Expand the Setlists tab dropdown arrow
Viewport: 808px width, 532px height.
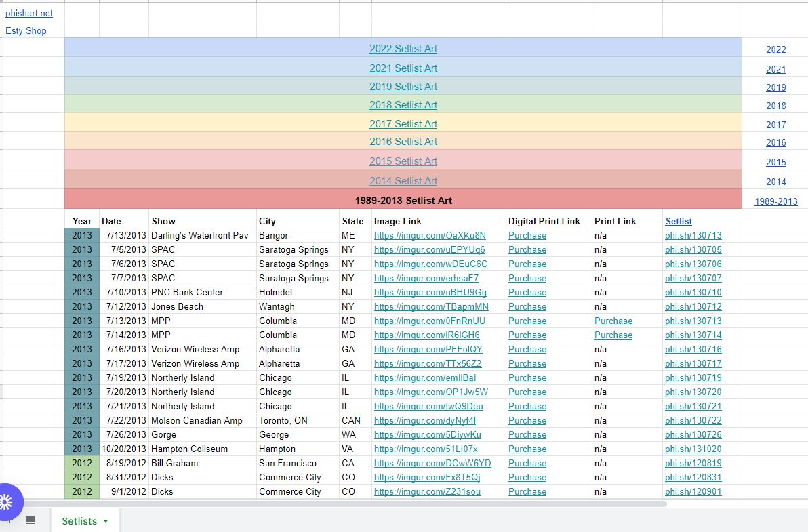[x=106, y=521]
